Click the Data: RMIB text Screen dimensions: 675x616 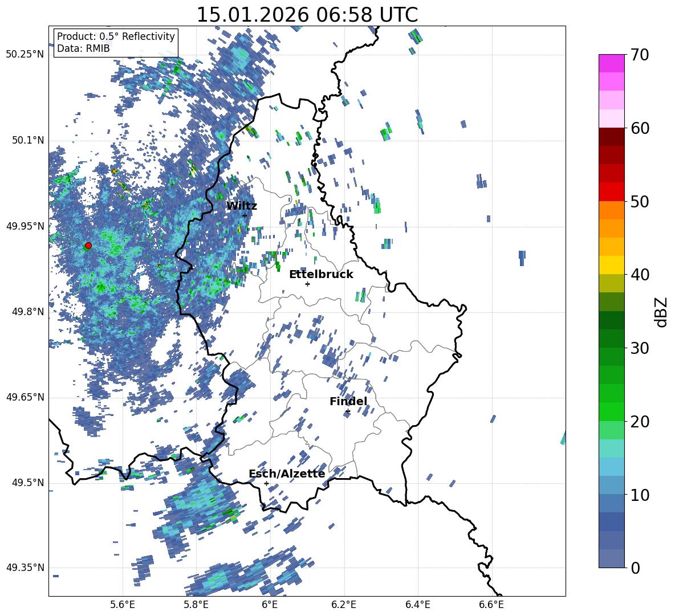pos(83,48)
